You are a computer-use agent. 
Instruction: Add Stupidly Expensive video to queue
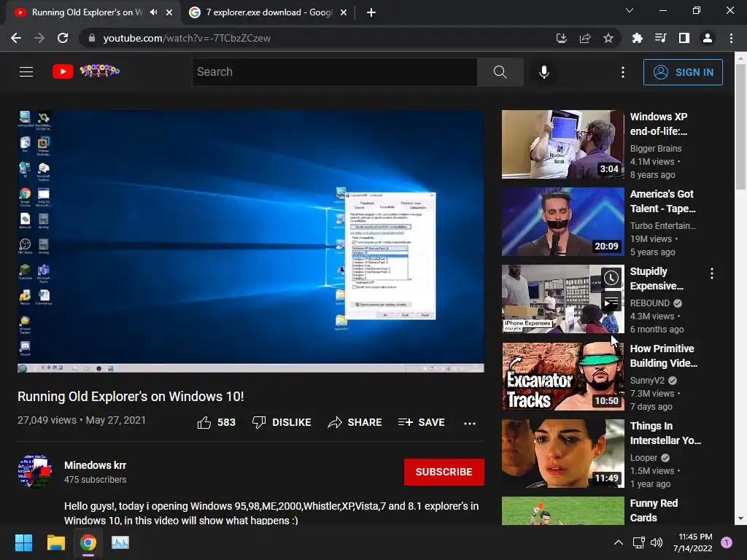[611, 302]
